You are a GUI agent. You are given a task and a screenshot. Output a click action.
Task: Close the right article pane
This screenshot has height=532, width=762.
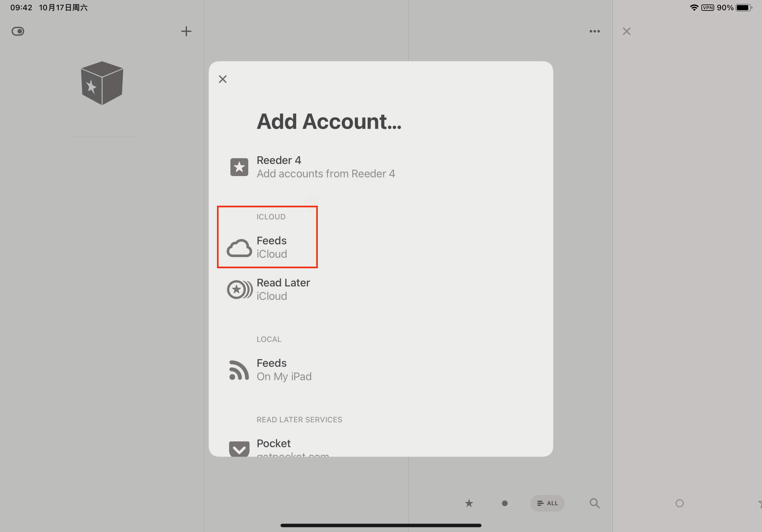(x=626, y=31)
